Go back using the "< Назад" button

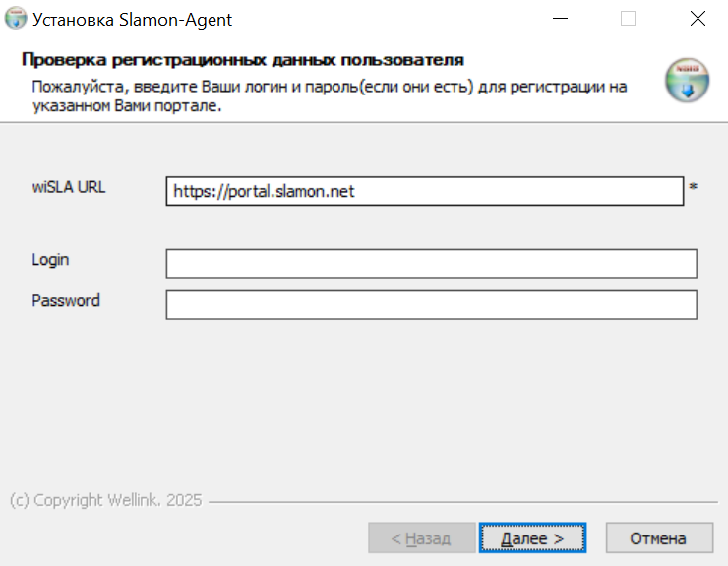[x=420, y=538]
